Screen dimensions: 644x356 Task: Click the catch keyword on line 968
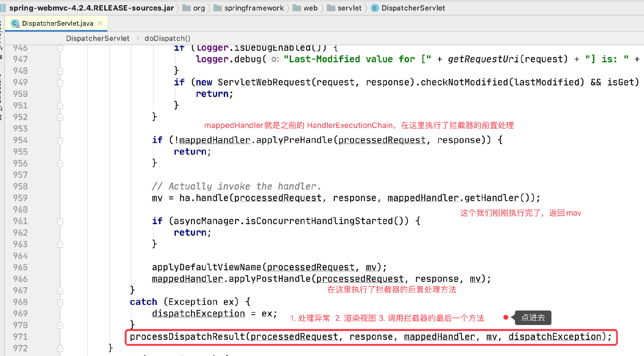coord(143,302)
